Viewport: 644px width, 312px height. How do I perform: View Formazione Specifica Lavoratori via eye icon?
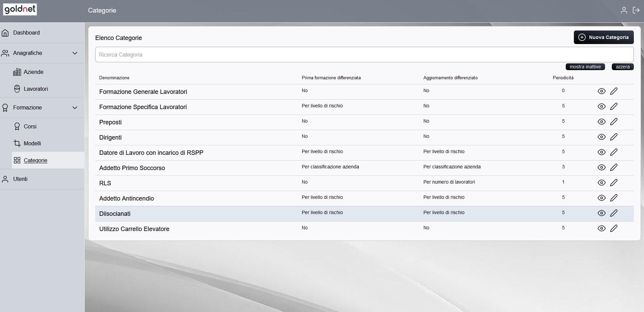pos(602,106)
